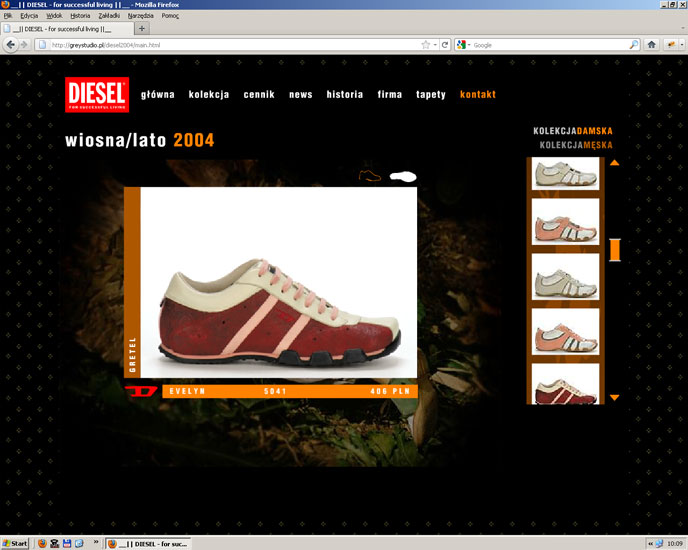Open the tab list arrow at right

682,29
